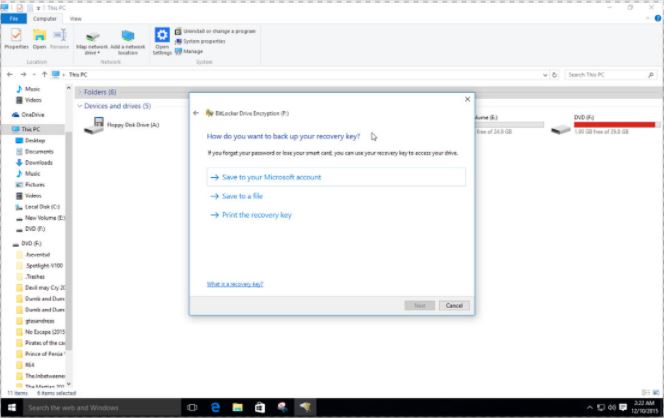
Task: Choose Save to your Microsoft account
Action: coord(336,177)
